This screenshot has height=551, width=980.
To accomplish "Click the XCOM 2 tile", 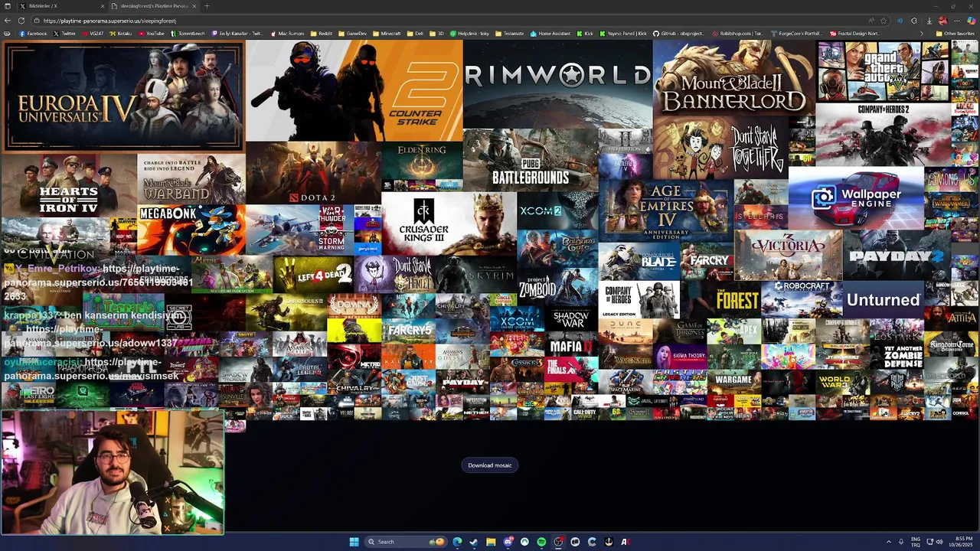I will pyautogui.click(x=557, y=210).
